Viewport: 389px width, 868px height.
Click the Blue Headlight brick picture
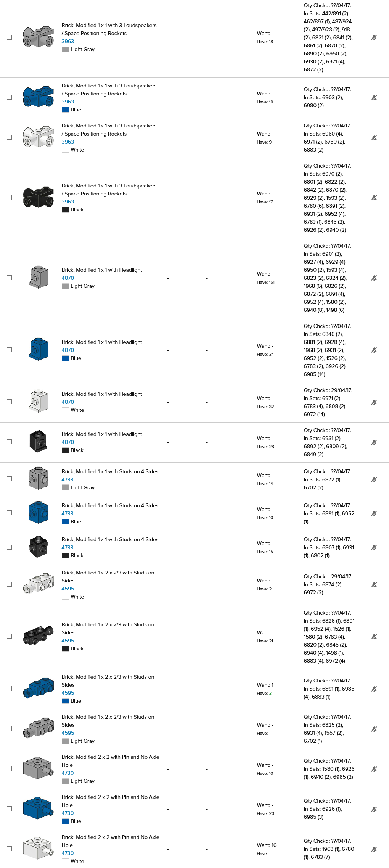tap(38, 349)
